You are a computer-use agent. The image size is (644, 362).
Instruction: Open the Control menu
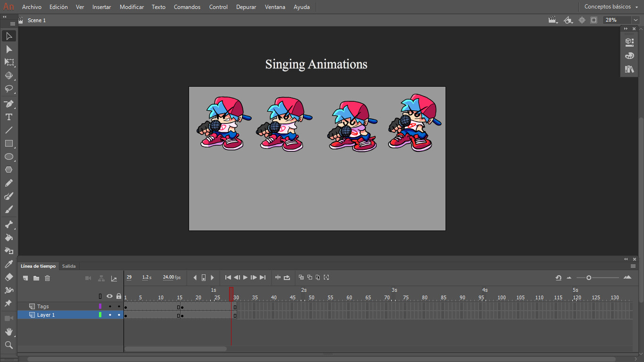[x=218, y=7]
